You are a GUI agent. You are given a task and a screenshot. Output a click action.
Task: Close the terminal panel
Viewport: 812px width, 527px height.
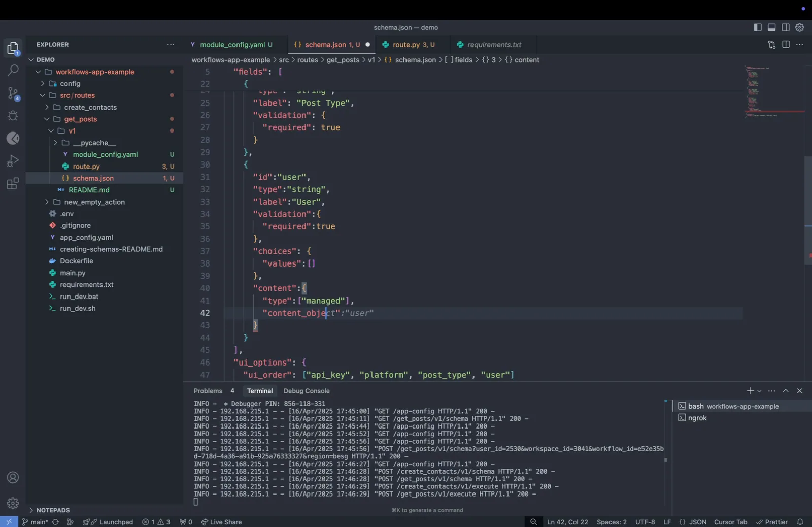point(800,391)
